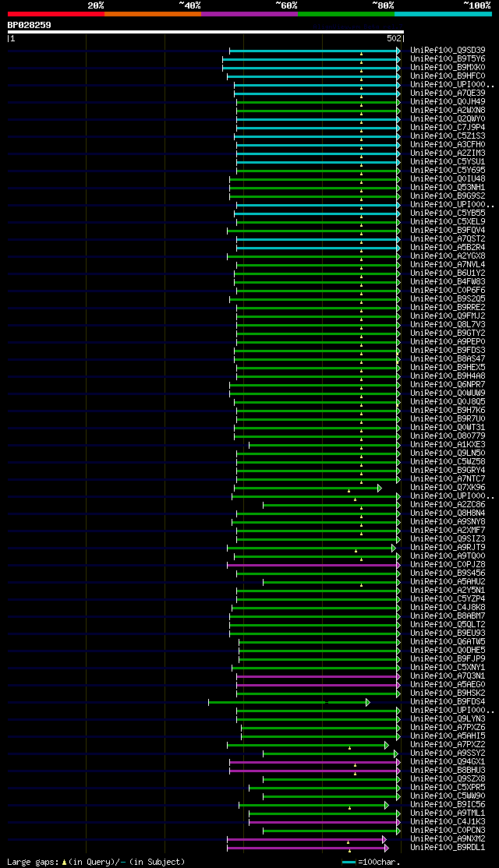This screenshot has height=868, width=499.
Task: Click the green ~80% identity legend segment
Action: coord(346,14)
